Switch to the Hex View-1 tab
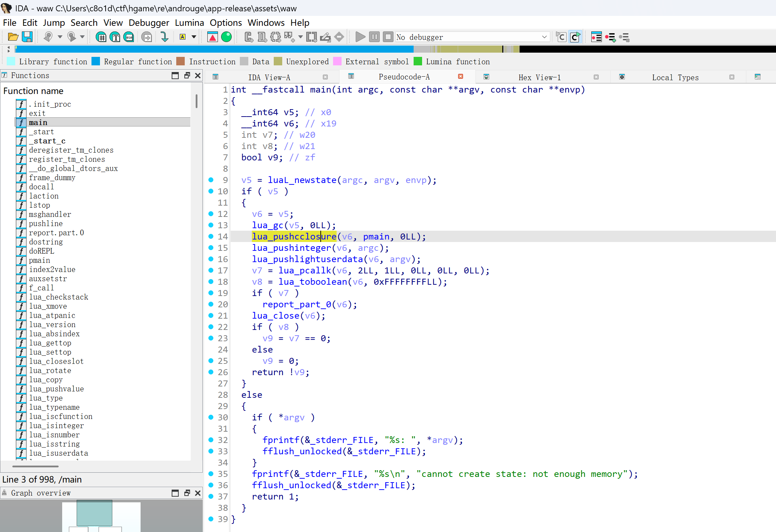Viewport: 776px width, 532px height. tap(539, 77)
